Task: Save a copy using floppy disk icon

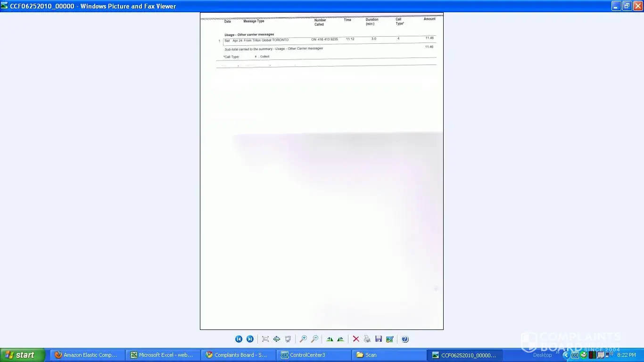Action: [379, 339]
